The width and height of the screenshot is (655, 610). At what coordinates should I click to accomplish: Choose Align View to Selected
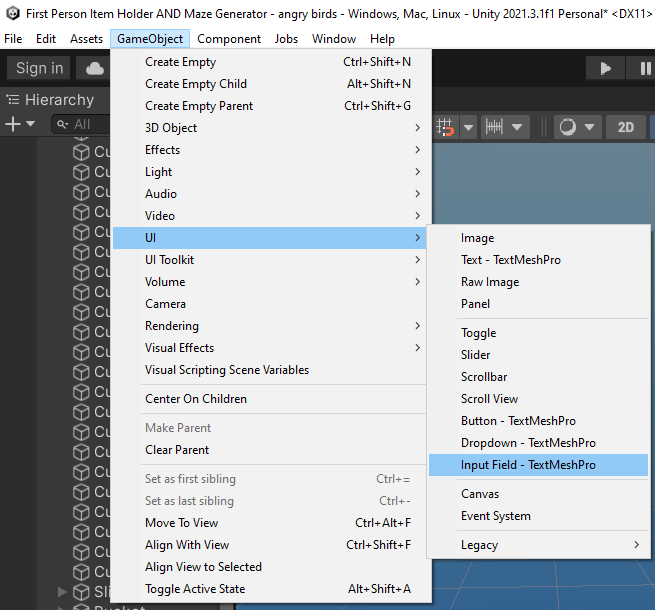pos(269,567)
